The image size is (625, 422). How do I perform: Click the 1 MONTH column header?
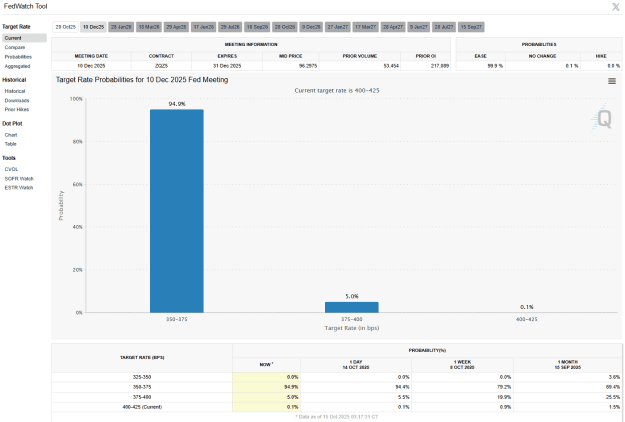tap(568, 365)
